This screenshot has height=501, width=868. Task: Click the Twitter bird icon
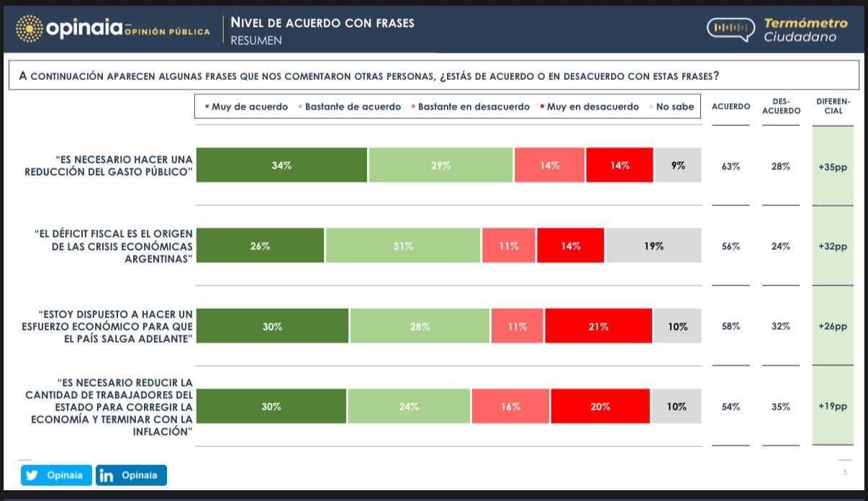point(32,475)
